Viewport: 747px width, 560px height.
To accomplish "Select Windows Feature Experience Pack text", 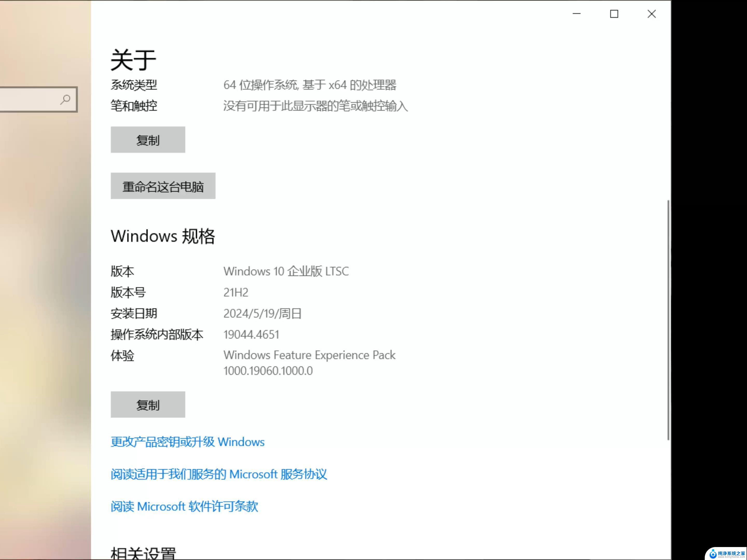I will click(x=309, y=355).
